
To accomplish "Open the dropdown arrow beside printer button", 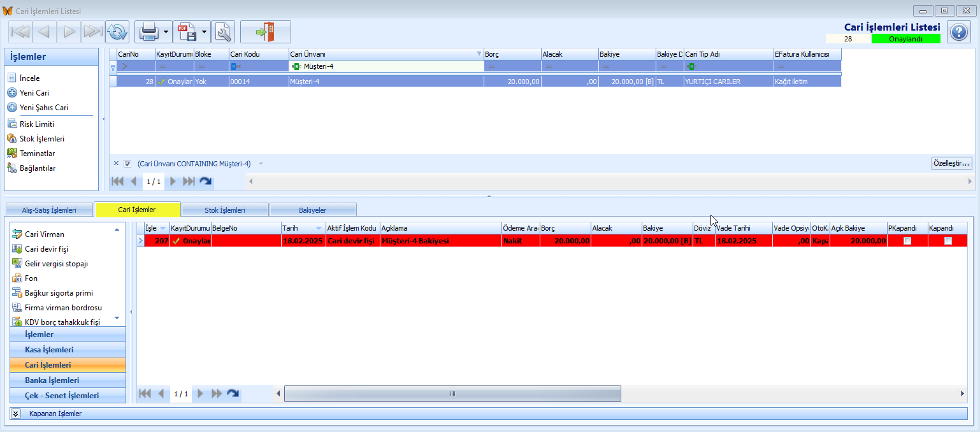I will (166, 31).
